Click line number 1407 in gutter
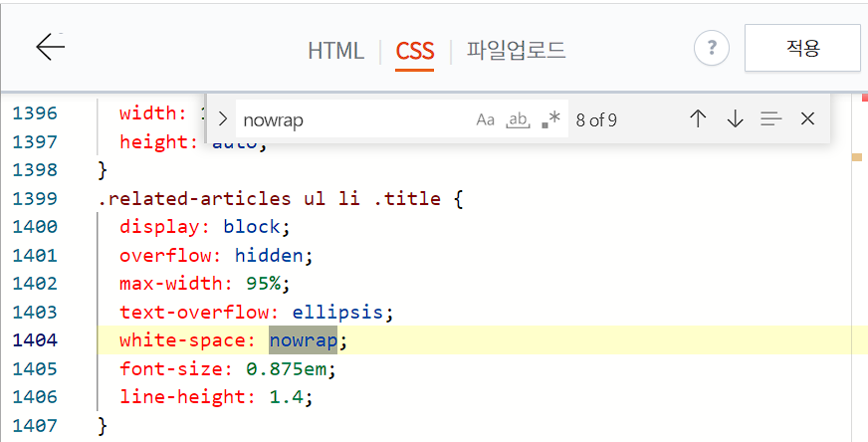Screen dimensions: 868x442 [35, 425]
